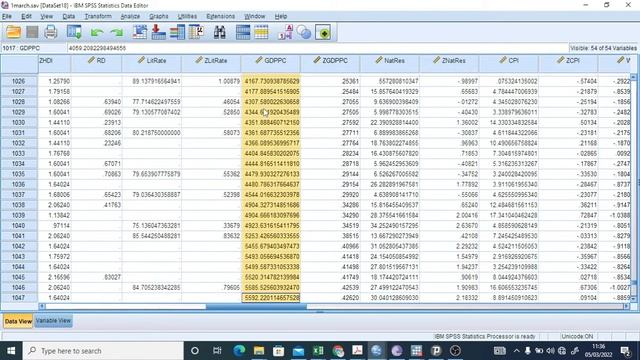Open the Transform menu
Screen dimensions: 640x360
(98, 16)
